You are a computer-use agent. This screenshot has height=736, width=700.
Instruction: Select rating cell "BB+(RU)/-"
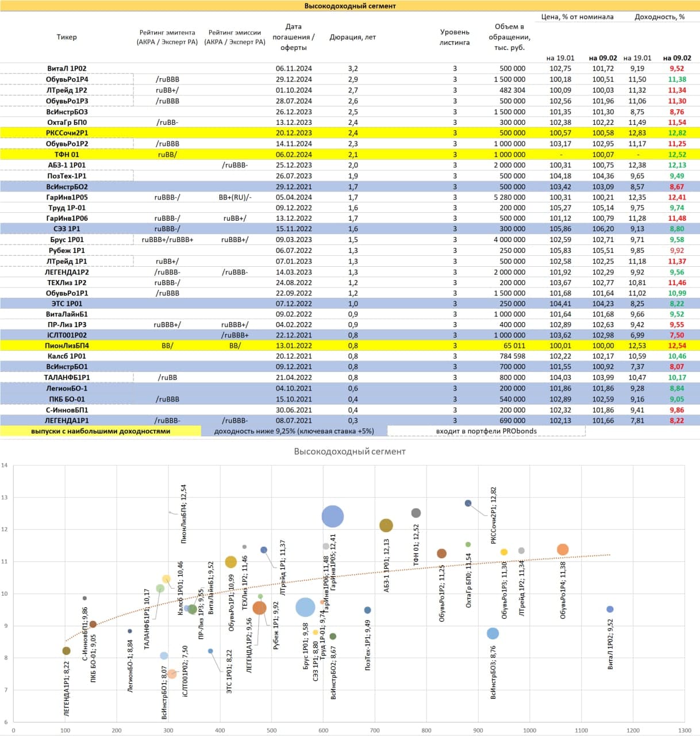point(235,197)
